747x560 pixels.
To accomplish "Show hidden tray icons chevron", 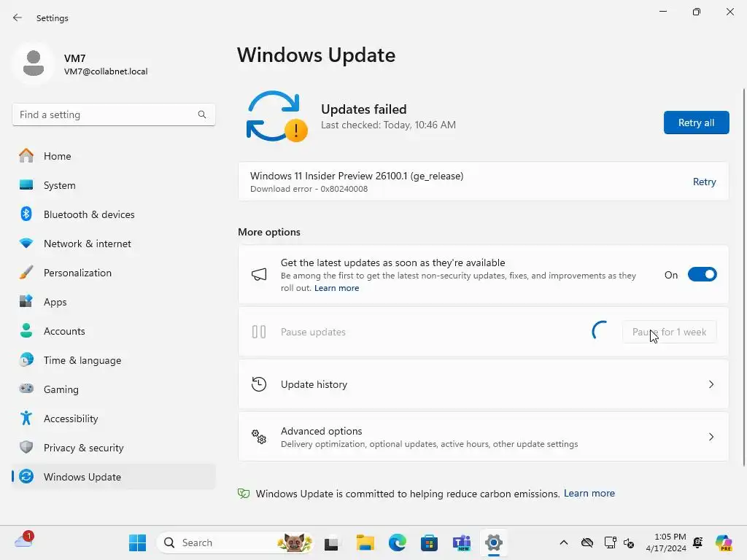I will pos(564,542).
